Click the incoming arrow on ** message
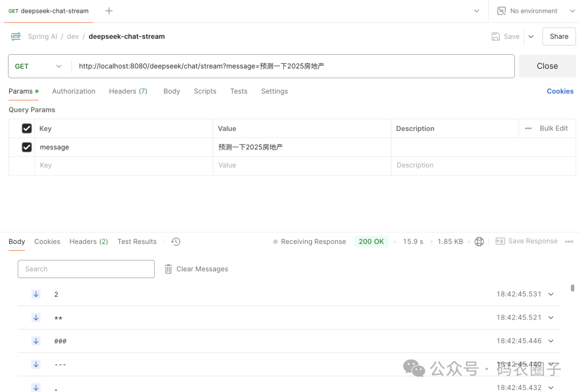The image size is (580, 392). click(x=36, y=317)
